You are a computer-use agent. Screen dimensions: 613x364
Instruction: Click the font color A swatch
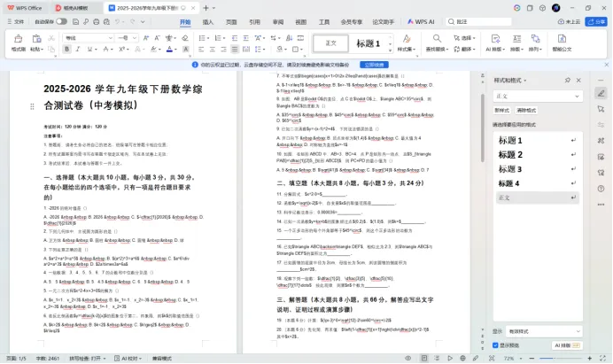[169, 50]
